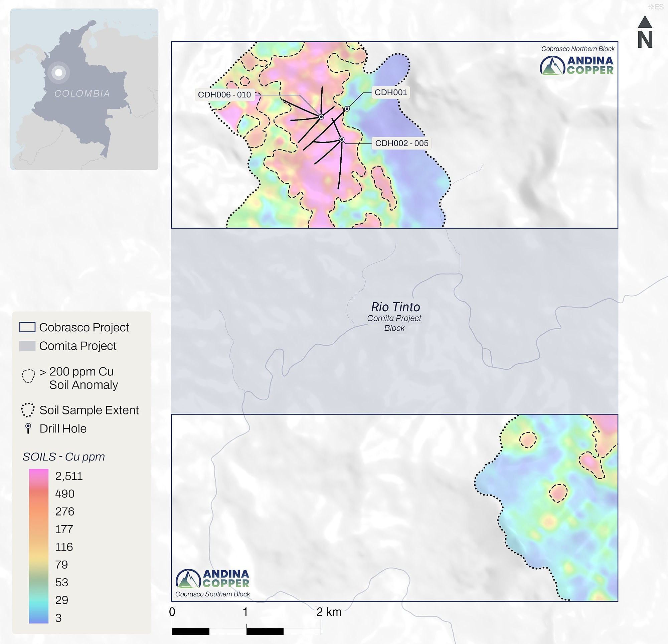
Task: Select the CDH002 - 005 drill collar marker
Action: coord(342,139)
